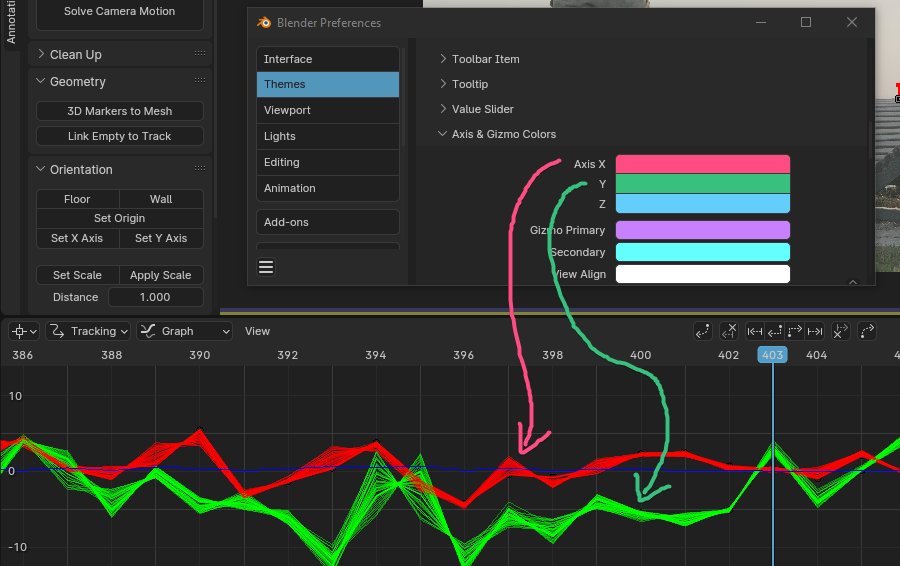Open the editor type selector icon

(24, 331)
